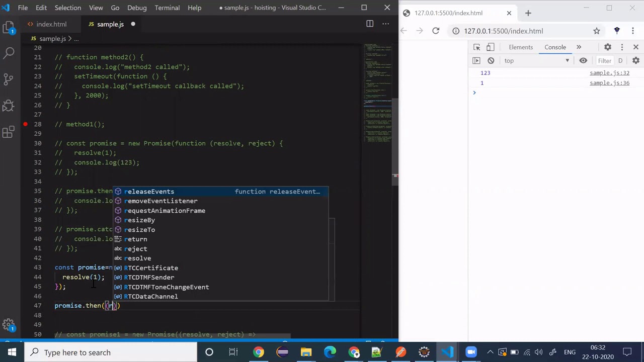Choose the return keyword suggestion
This screenshot has height=362, width=644.
tap(221, 239)
